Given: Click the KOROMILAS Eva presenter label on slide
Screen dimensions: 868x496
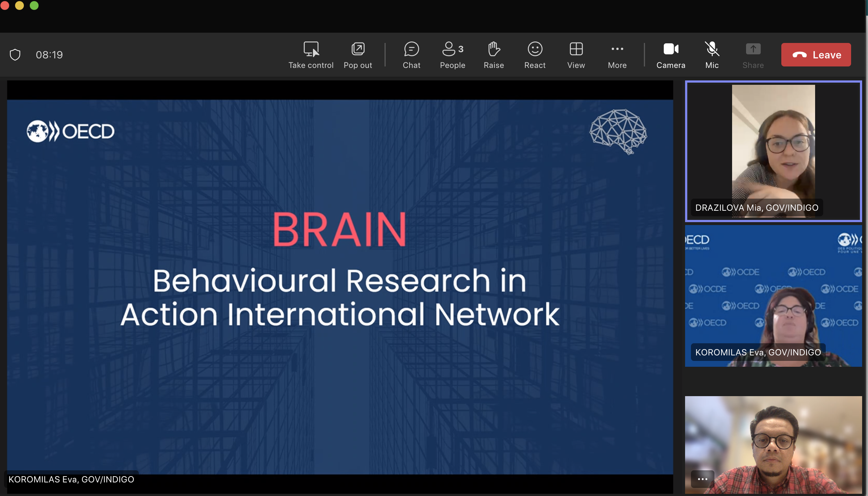Looking at the screenshot, I should click(71, 479).
